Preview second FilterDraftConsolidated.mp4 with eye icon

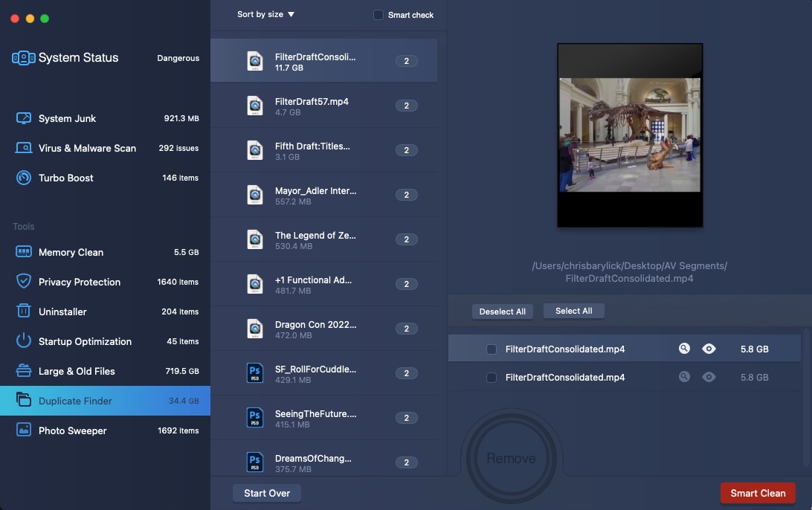point(709,377)
